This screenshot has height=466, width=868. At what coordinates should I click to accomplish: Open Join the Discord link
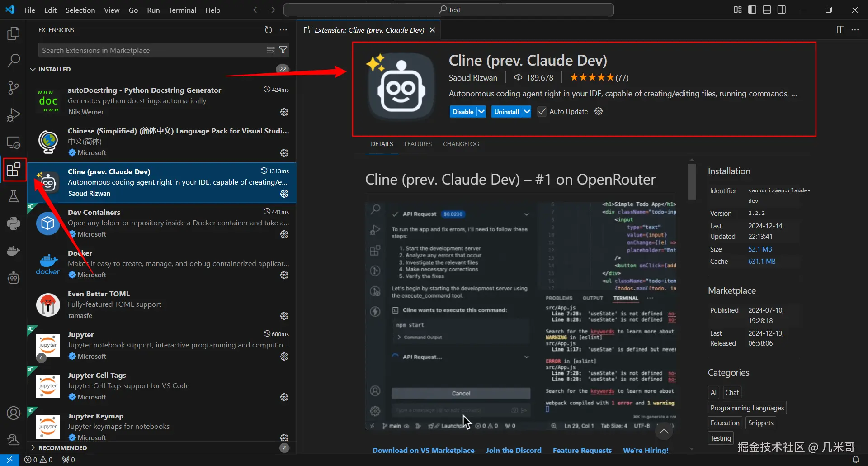[x=514, y=450]
